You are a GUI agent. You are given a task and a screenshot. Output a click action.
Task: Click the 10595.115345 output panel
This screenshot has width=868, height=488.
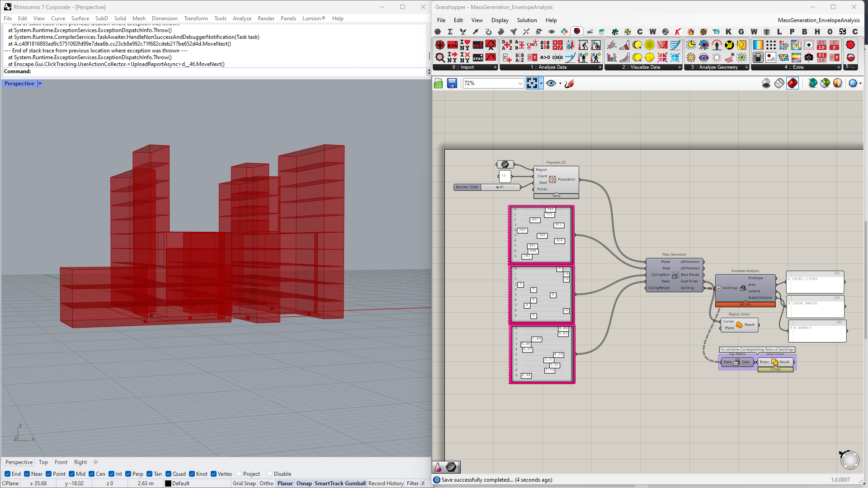815,282
